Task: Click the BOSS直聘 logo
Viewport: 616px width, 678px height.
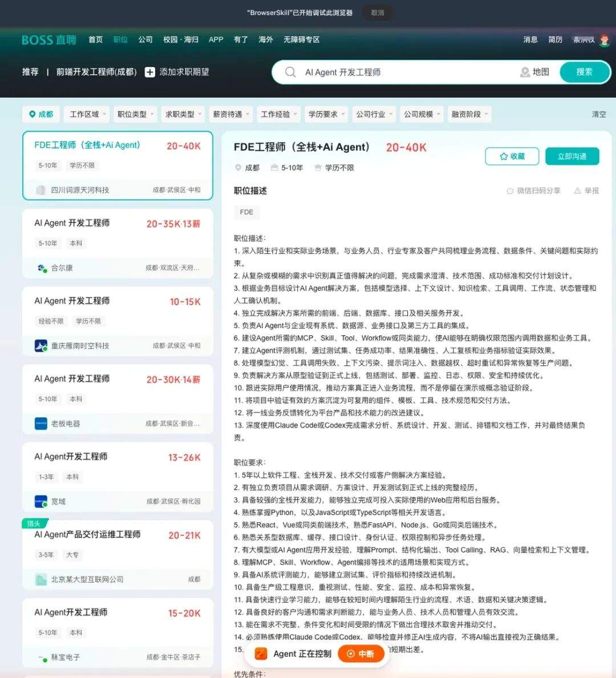Action: [49, 40]
